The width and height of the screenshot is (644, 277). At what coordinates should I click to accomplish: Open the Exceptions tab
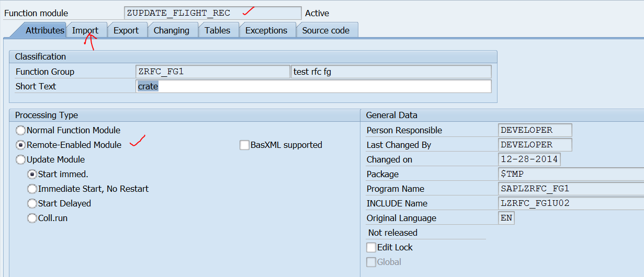click(266, 30)
